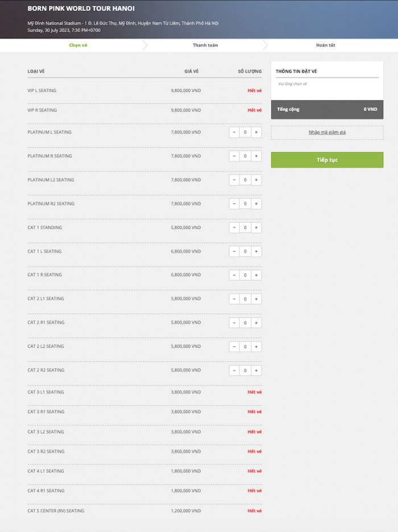Viewport: 398px width, 532px height.
Task: Reduce CAT 1 L SEATING quantity
Action: click(234, 251)
